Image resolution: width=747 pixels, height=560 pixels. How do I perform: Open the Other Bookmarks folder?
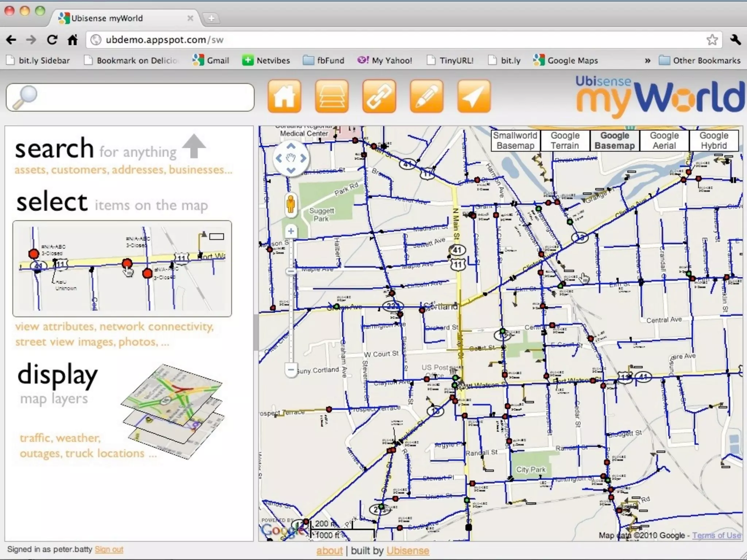point(700,61)
